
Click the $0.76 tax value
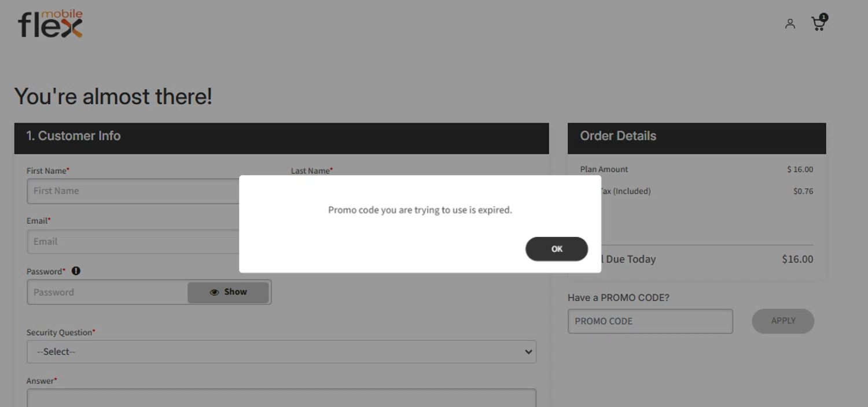point(803,192)
